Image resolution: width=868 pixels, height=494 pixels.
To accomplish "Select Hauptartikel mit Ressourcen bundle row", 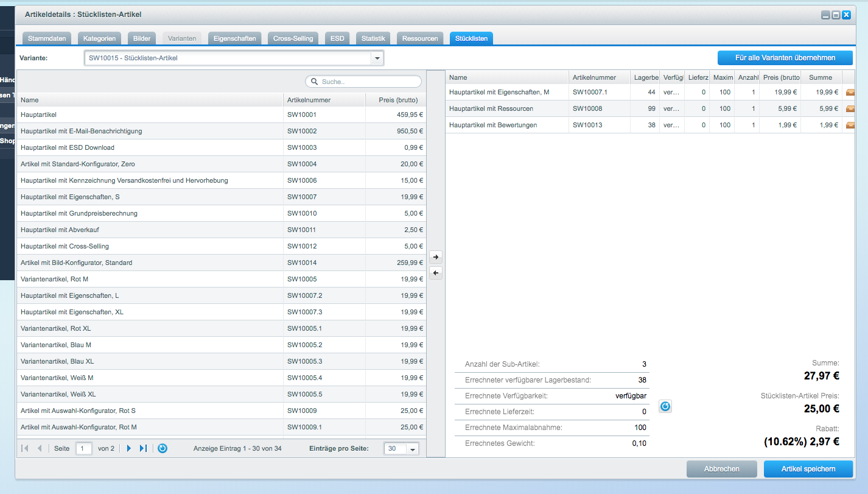I will [x=650, y=108].
